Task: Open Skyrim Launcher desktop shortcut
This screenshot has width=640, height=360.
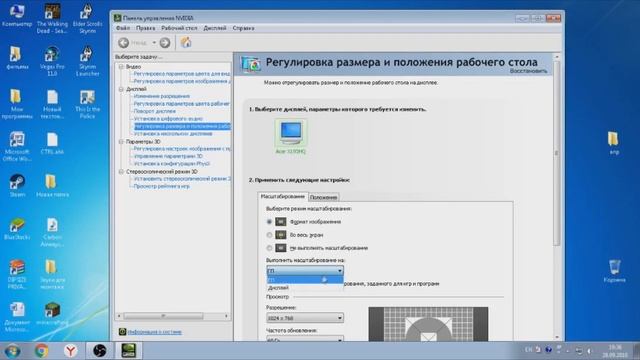Action: click(x=87, y=61)
